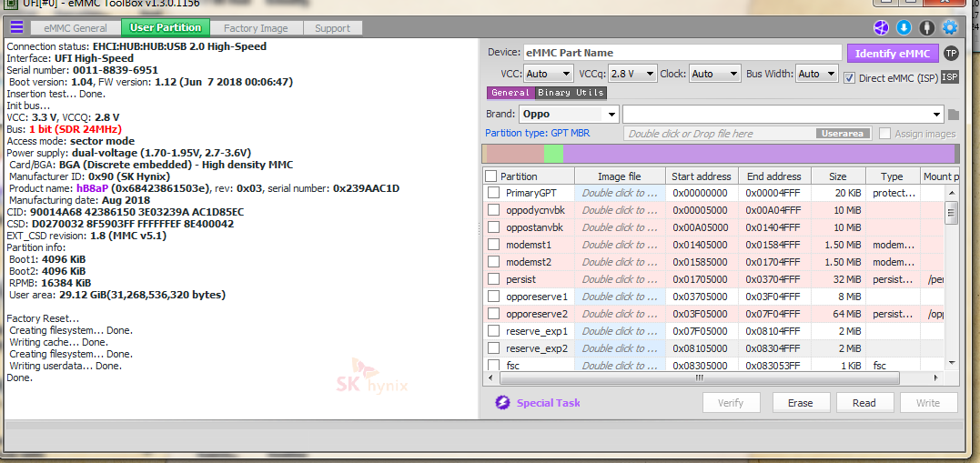Click the Image file column header
The height and width of the screenshot is (463, 980).
coord(620,176)
